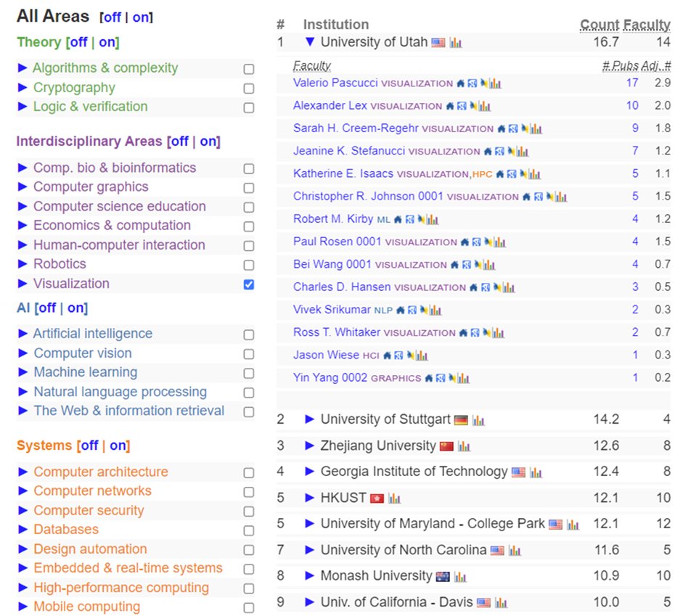Open Univ. of California - Davis chart icon
This screenshot has height=616, width=683.
point(501,602)
